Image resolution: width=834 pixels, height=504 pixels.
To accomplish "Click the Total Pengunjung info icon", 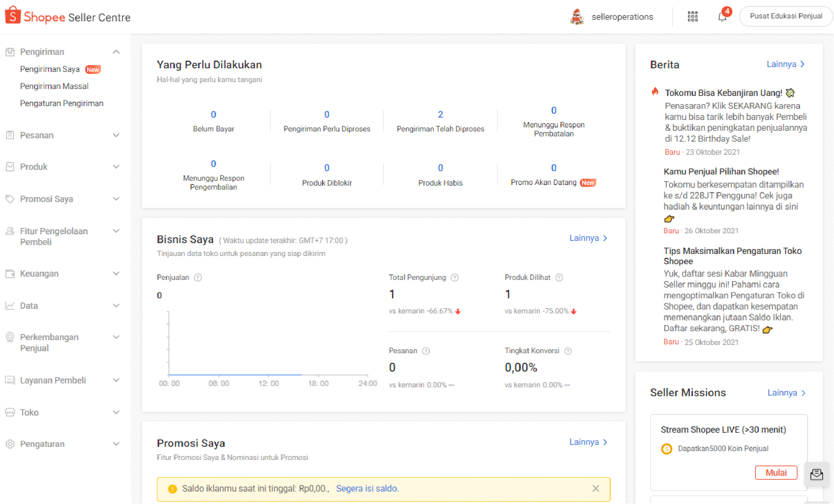I will [x=455, y=278].
